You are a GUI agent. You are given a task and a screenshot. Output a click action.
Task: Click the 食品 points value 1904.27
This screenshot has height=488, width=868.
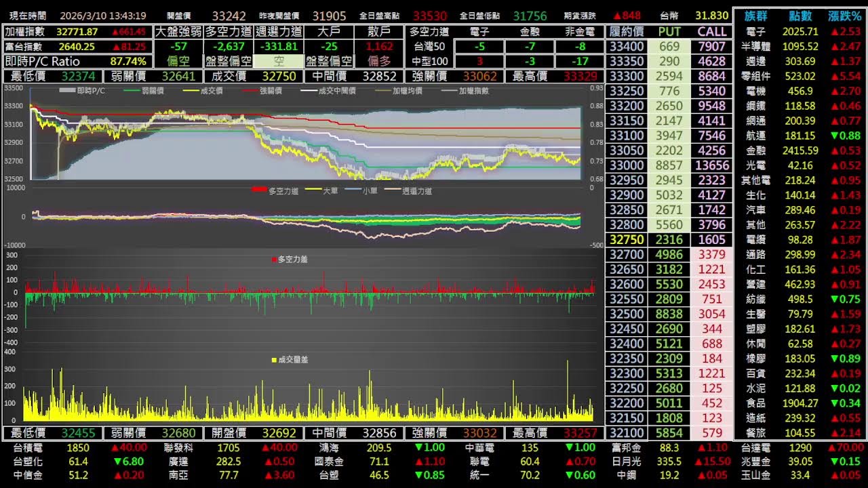pyautogui.click(x=800, y=403)
